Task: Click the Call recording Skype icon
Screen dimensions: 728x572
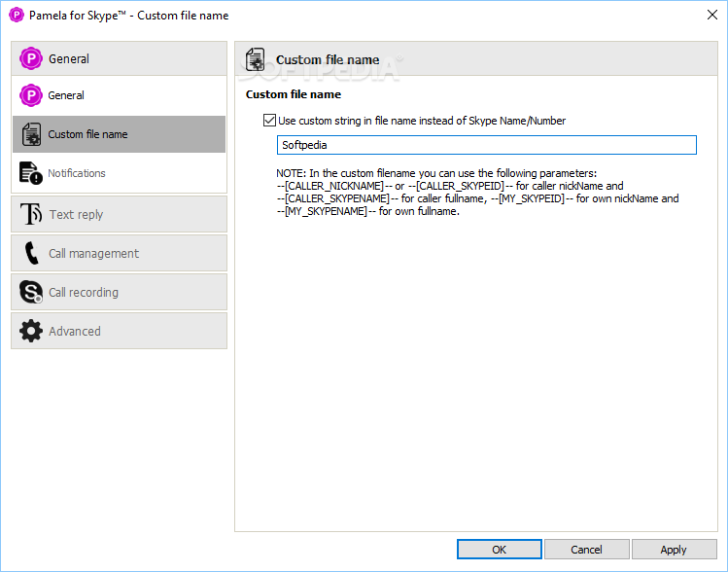Action: pos(31,292)
